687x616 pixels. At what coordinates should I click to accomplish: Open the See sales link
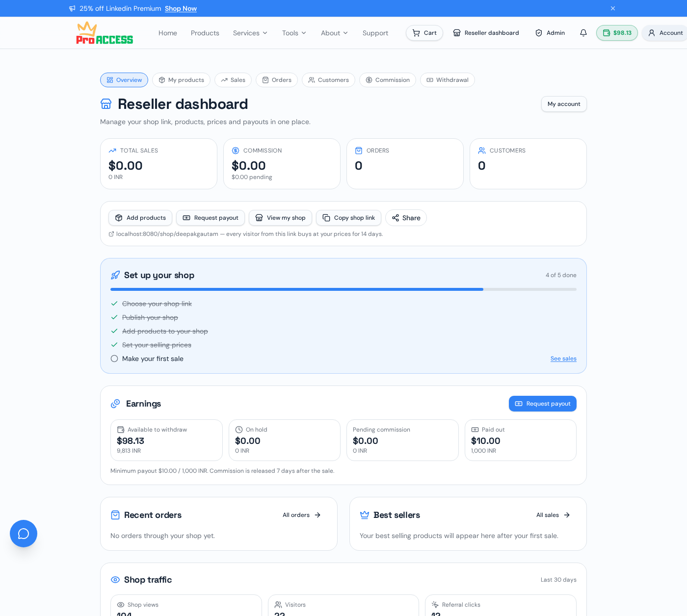563,359
